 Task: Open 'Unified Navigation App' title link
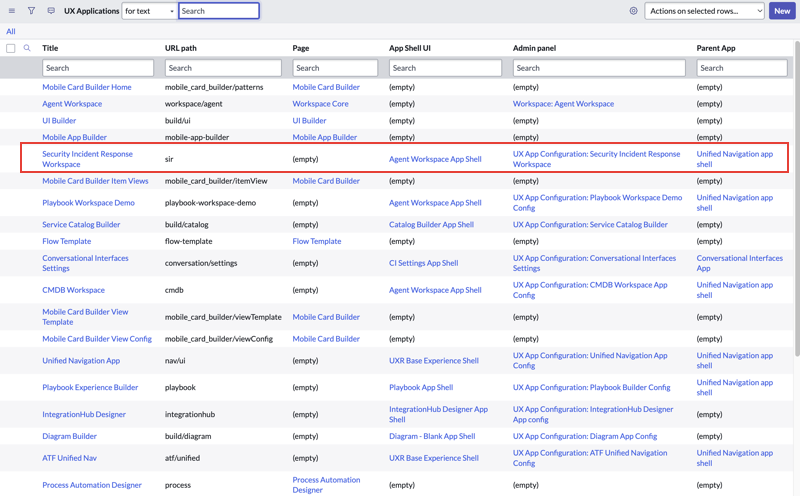81,361
